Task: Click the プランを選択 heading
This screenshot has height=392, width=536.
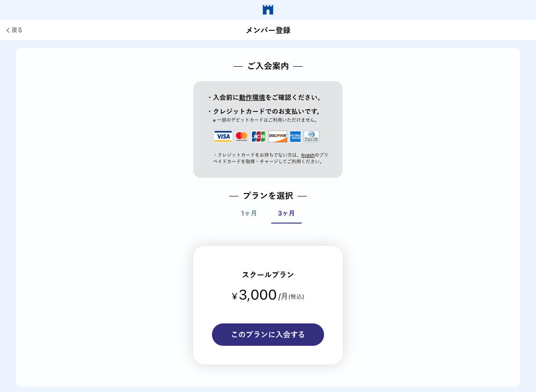Action: tap(268, 196)
